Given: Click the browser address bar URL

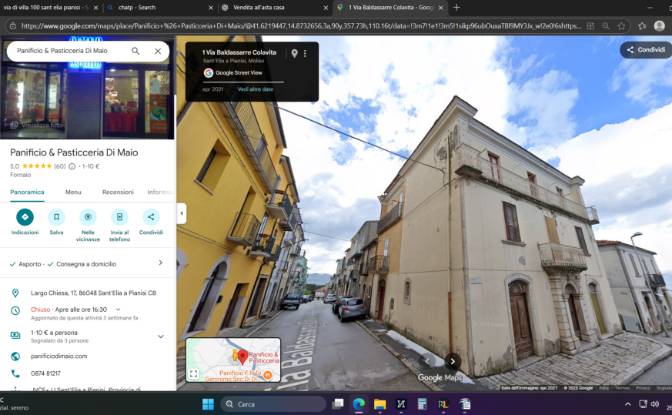Looking at the screenshot, I should click(x=301, y=26).
